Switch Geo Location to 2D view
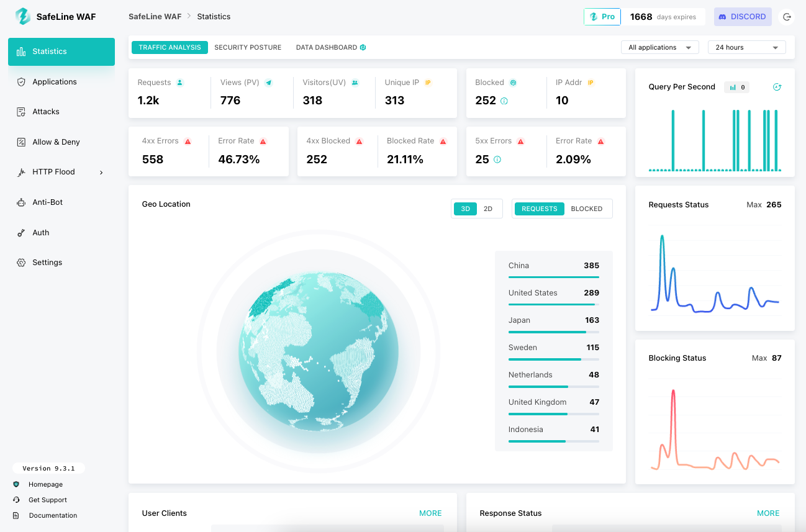This screenshot has height=532, width=806. point(488,209)
